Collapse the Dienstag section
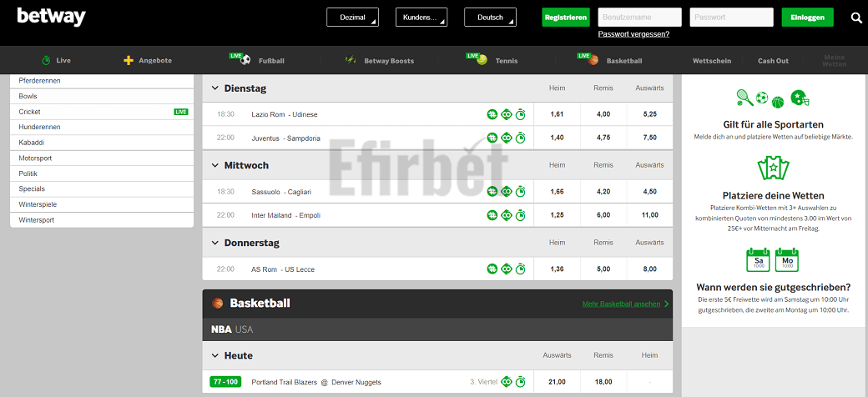Viewport: 868px width, 397px height. [214, 88]
